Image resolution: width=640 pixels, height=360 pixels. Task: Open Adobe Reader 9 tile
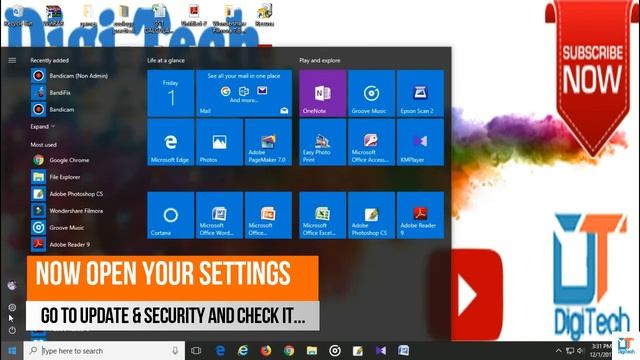420,215
